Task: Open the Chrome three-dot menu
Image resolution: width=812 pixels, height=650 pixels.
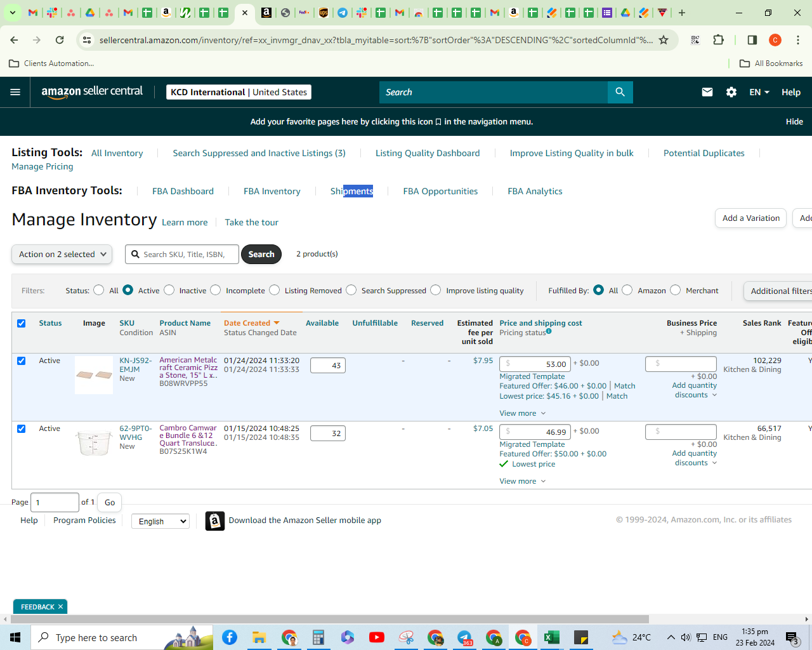Action: coord(798,40)
